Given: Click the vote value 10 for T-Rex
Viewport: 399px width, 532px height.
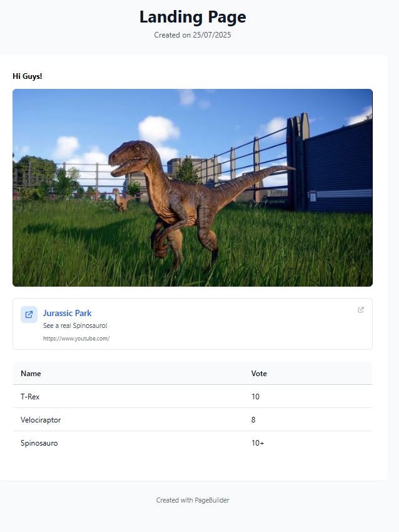Looking at the screenshot, I should [255, 396].
